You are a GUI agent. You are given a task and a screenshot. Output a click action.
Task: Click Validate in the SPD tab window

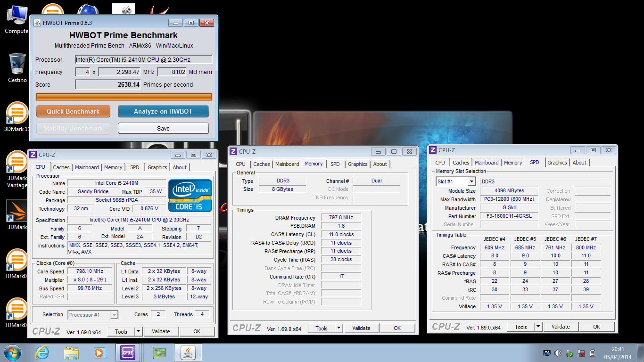click(561, 327)
